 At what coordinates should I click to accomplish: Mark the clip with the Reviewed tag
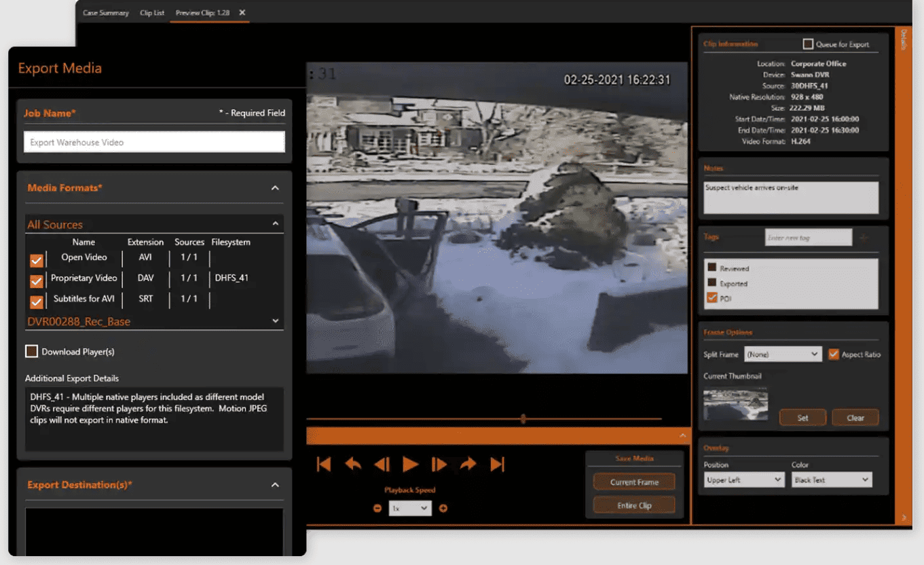[712, 268]
